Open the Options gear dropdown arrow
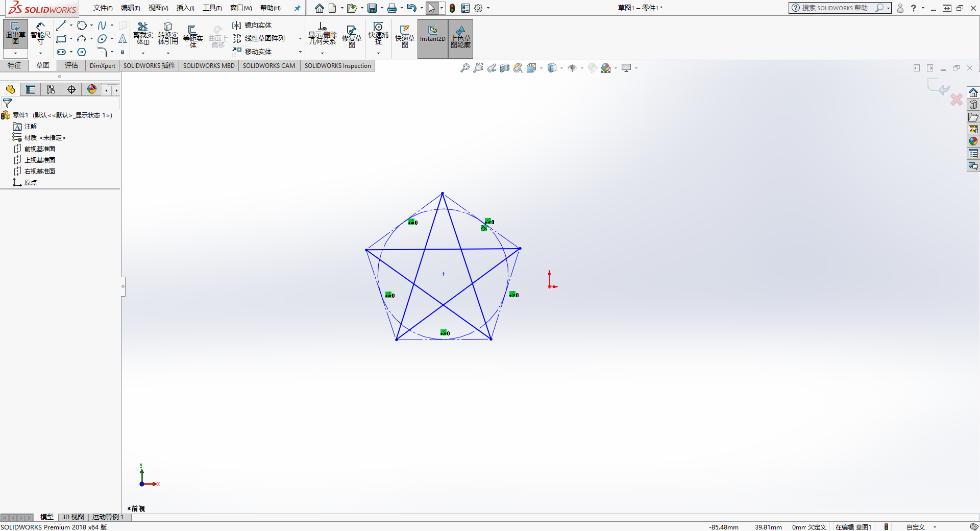This screenshot has height=531, width=980. point(488,8)
